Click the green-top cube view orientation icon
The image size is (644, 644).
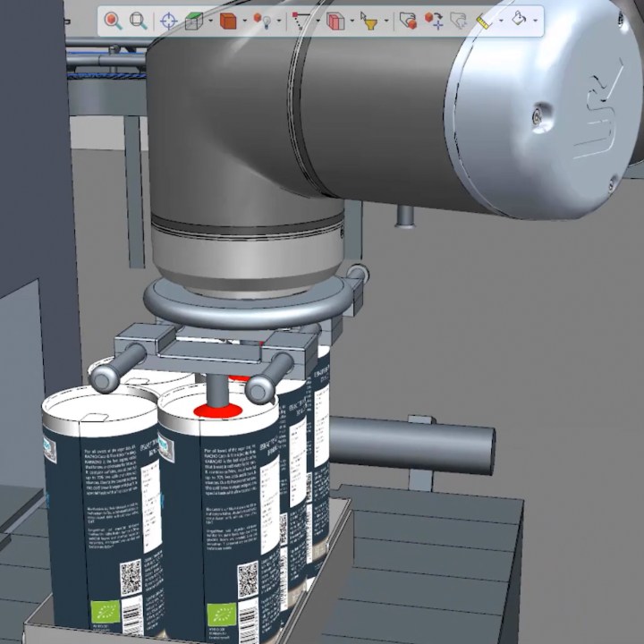point(194,21)
